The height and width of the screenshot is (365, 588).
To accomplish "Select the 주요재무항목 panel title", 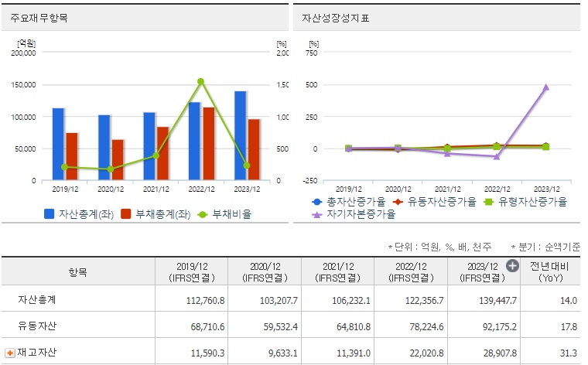I will 39,18.
